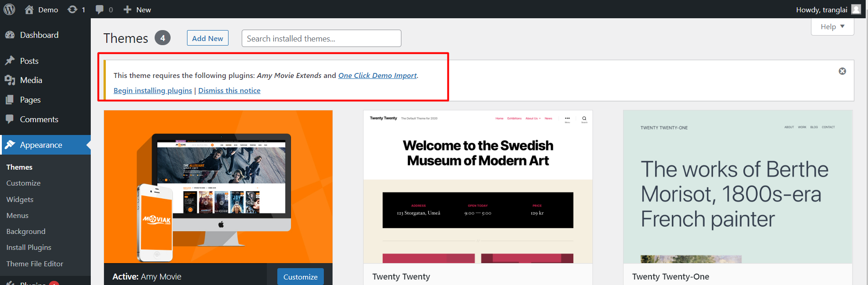The width and height of the screenshot is (868, 285).
Task: Open the One Click Demo Import link
Action: click(x=378, y=75)
